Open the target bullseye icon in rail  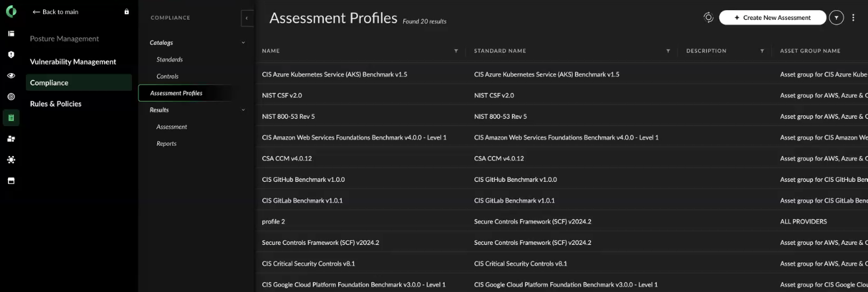click(x=11, y=97)
